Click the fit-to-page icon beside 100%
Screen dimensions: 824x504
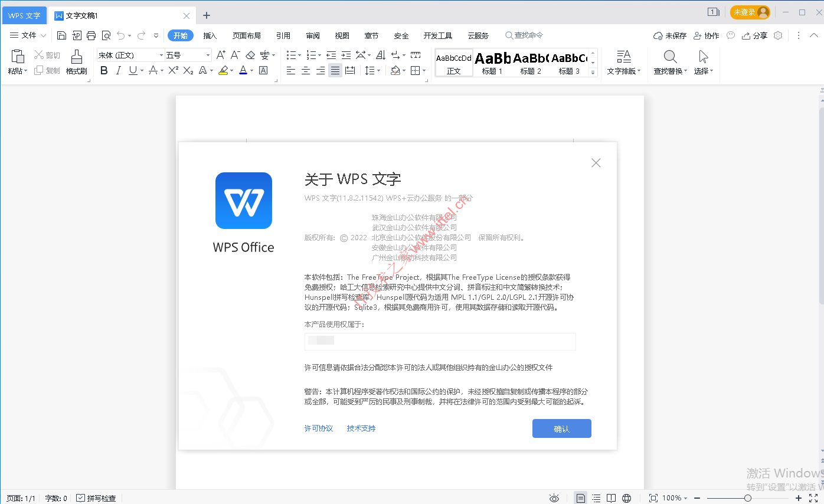[x=653, y=498]
